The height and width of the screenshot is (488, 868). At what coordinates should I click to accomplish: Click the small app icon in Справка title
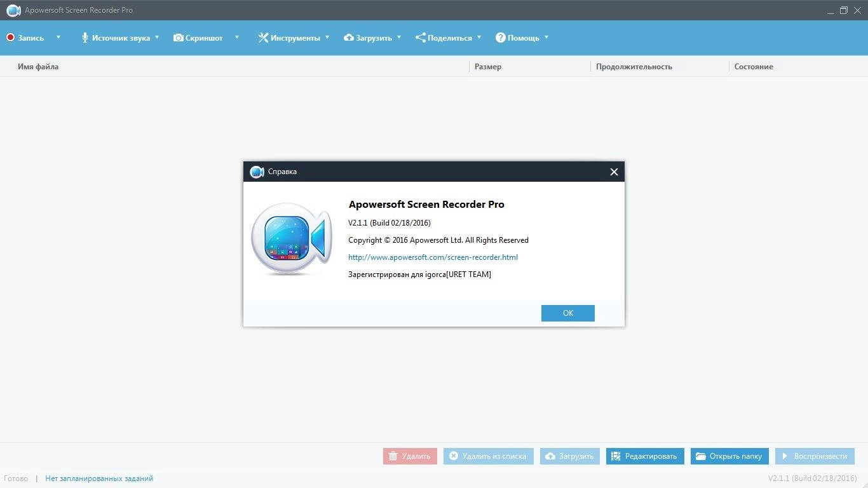[x=257, y=172]
